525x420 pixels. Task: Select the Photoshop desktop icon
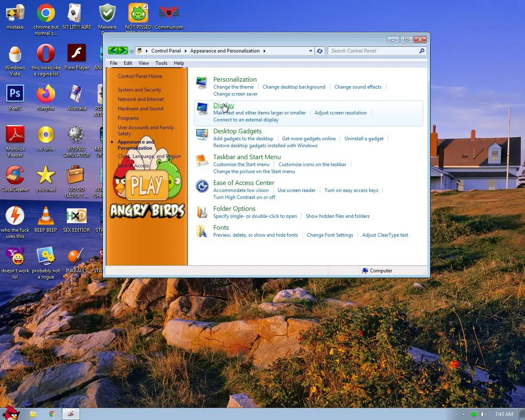pyautogui.click(x=15, y=98)
